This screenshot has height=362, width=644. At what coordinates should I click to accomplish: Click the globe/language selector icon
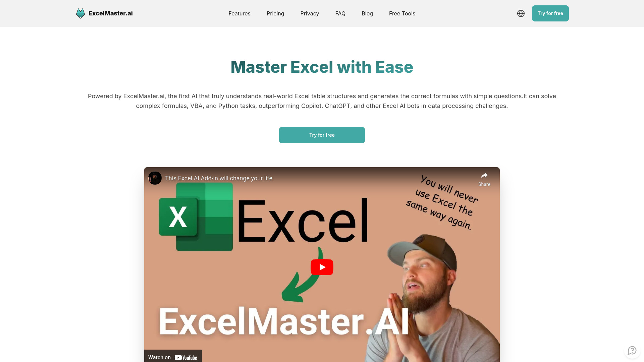[x=521, y=13]
